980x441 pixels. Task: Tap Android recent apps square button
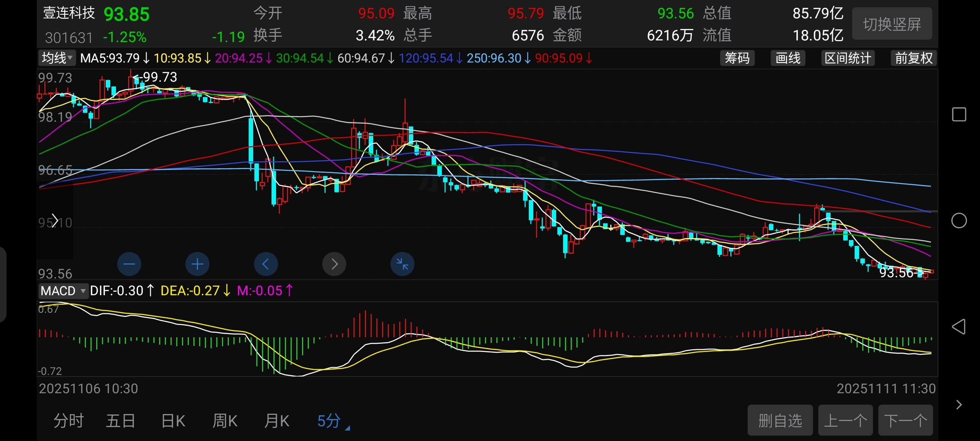click(x=959, y=115)
